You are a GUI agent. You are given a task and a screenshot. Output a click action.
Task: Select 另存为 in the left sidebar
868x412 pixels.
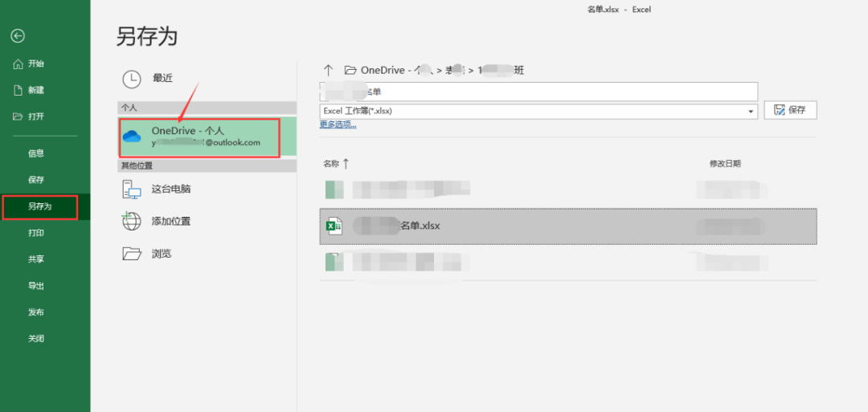coord(40,206)
